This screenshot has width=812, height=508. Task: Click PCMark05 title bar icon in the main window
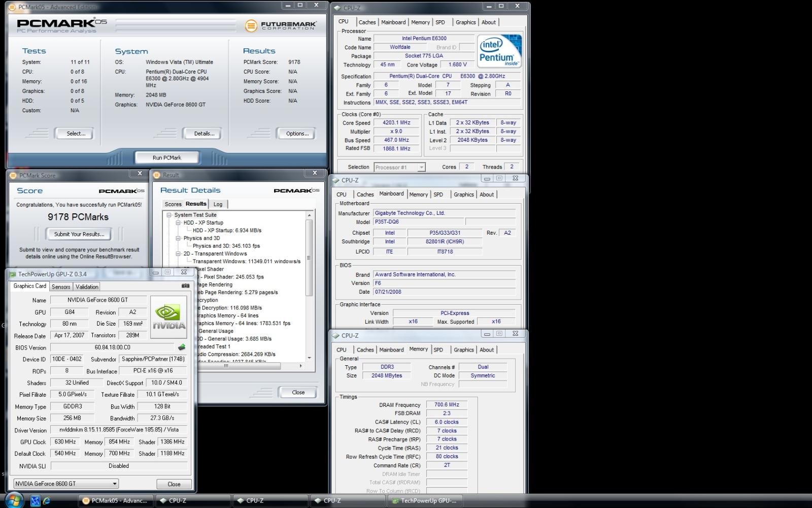coord(13,7)
